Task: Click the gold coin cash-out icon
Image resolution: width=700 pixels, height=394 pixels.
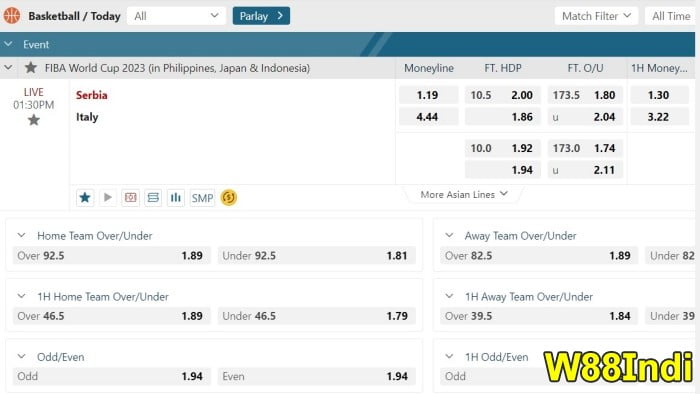Action: pos(229,197)
